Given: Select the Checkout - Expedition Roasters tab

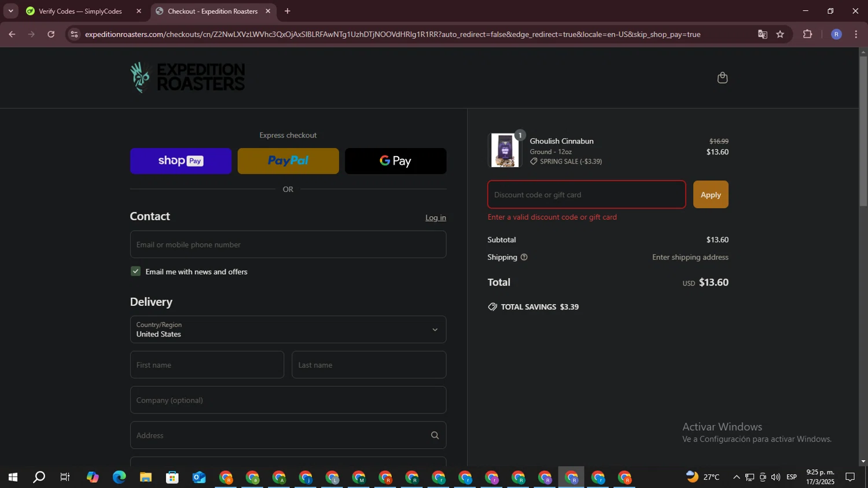Looking at the screenshot, I should tap(212, 11).
